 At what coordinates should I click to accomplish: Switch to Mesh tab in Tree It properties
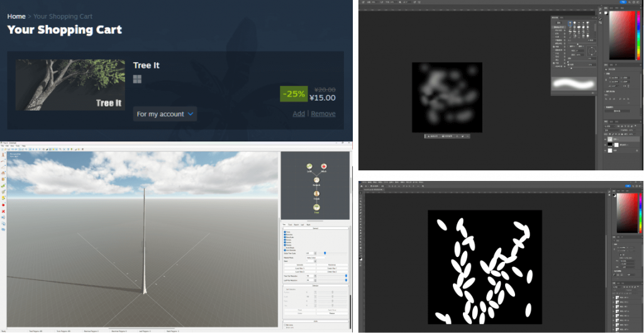pos(308,225)
